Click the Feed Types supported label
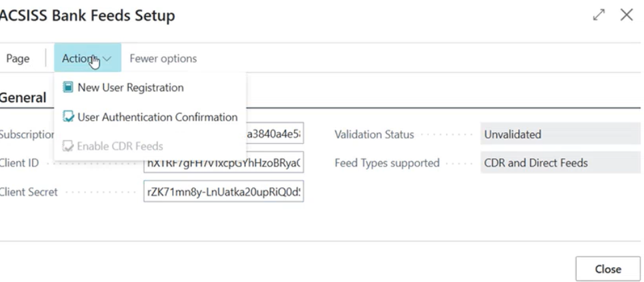Viewport: 644px width, 282px height. [x=387, y=163]
